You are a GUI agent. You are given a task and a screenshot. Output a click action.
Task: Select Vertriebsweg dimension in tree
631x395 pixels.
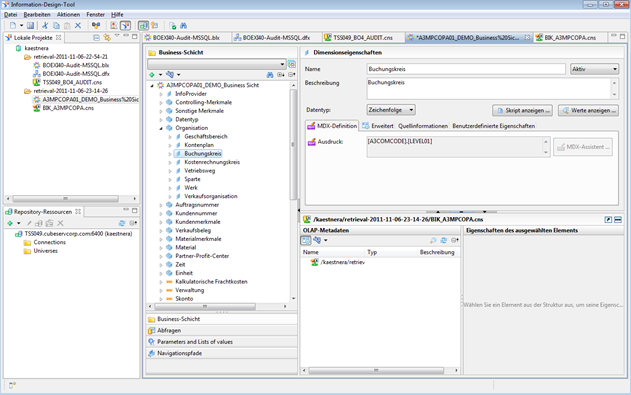[x=200, y=171]
